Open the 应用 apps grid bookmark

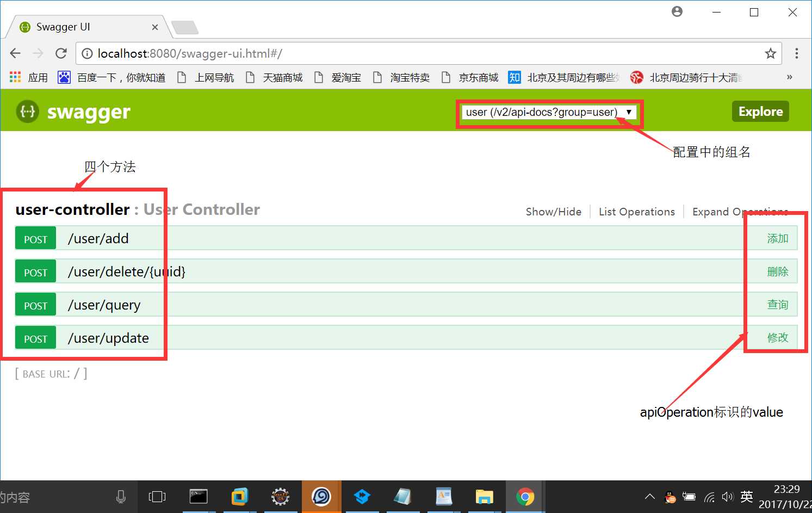tap(29, 77)
